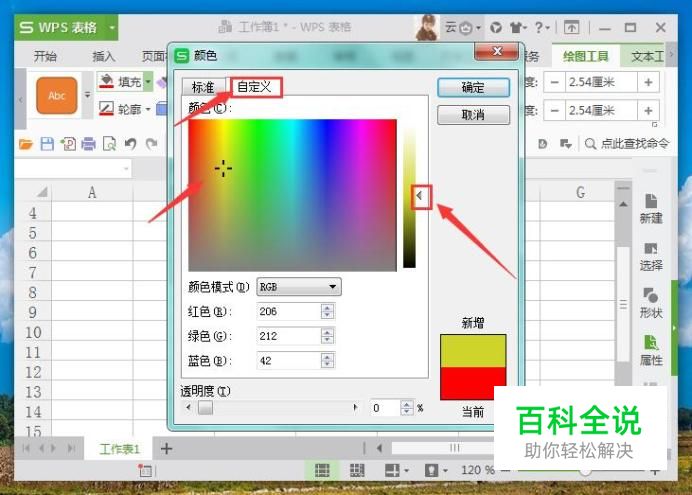Click the export to PDF icon
Image resolution: width=692 pixels, height=495 pixels.
point(68,144)
